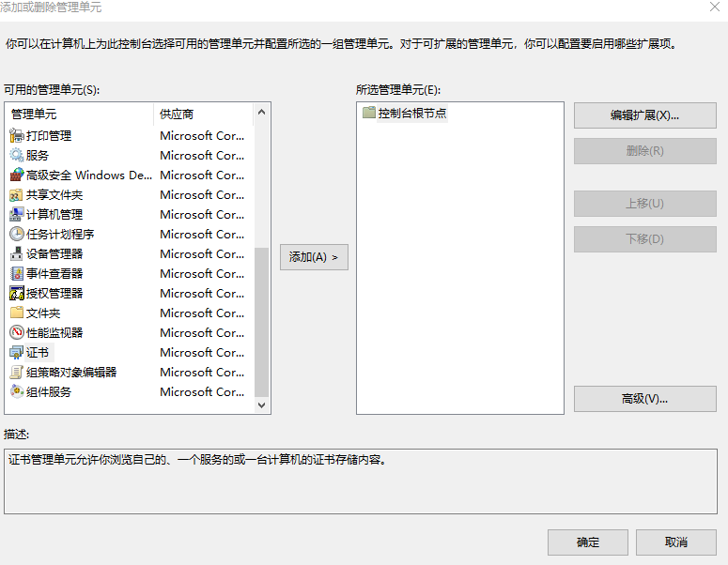Click the 打印管理 printer icon
The height and width of the screenshot is (565, 728).
pyautogui.click(x=17, y=135)
